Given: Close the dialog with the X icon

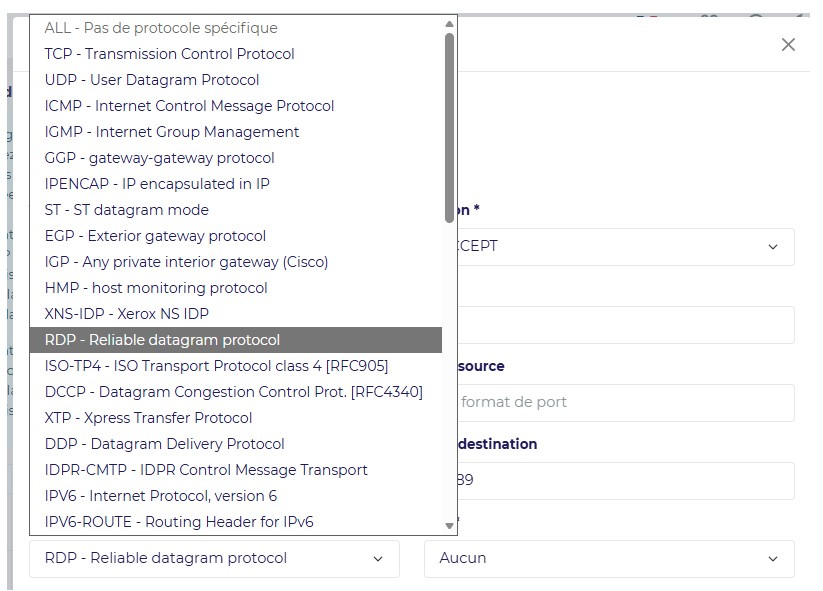Looking at the screenshot, I should click(788, 45).
